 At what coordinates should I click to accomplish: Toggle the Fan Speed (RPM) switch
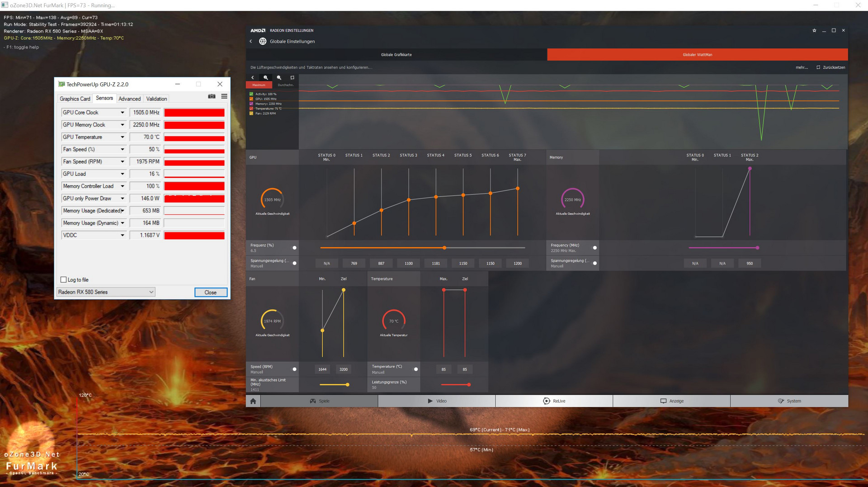(x=295, y=369)
